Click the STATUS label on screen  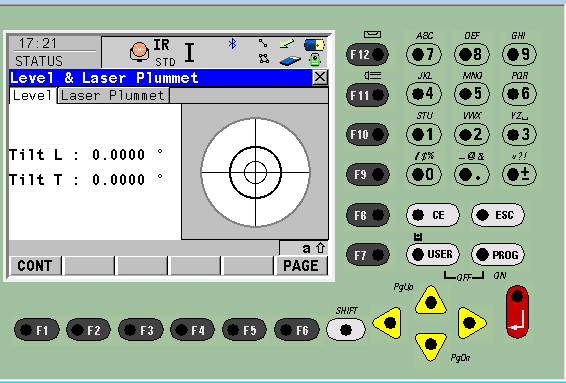click(39, 61)
